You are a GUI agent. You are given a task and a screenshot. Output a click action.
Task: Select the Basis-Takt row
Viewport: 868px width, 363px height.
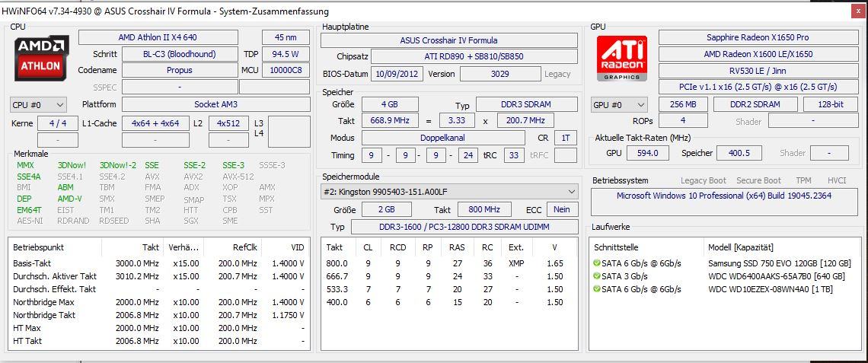pos(159,263)
